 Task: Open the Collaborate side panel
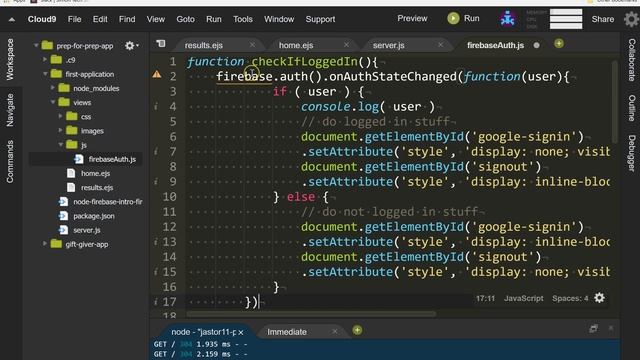(631, 60)
